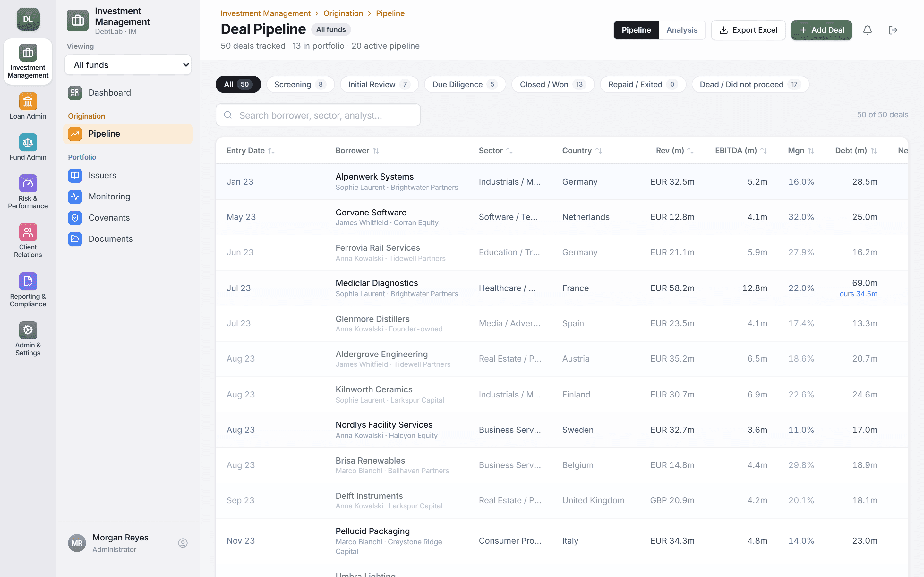Open the Loan Admin module icon

point(28,102)
